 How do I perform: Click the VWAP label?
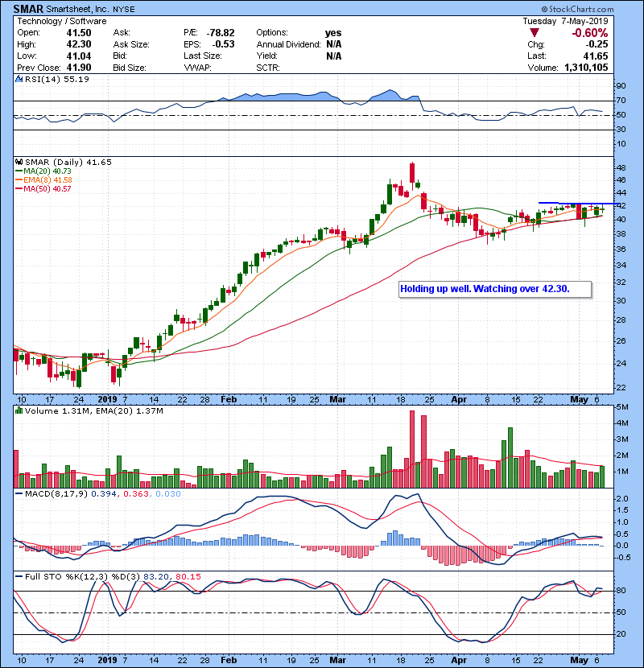coord(198,68)
